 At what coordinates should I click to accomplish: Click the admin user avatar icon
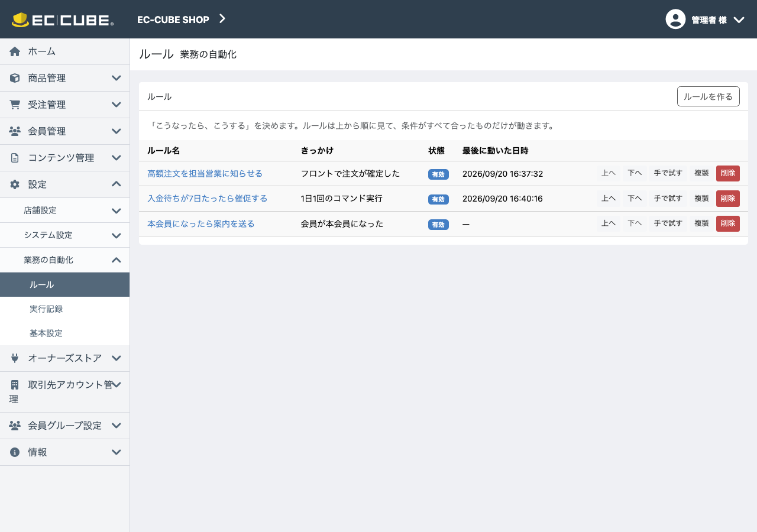pos(675,19)
